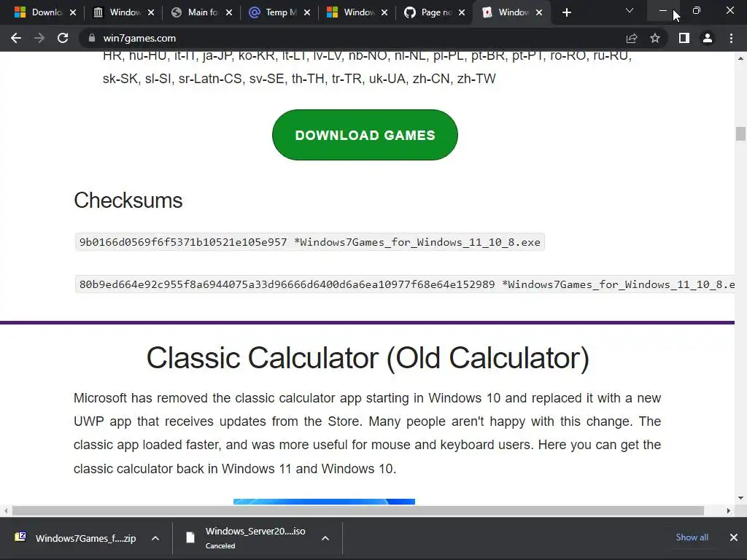This screenshot has height=560, width=747.
Task: Click the Checksums heading
Action: click(x=128, y=201)
